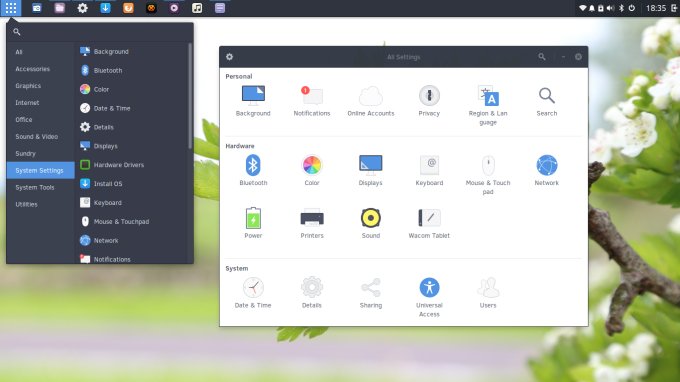
Task: Click Bluetooth indicator in system tray
Action: (x=621, y=8)
